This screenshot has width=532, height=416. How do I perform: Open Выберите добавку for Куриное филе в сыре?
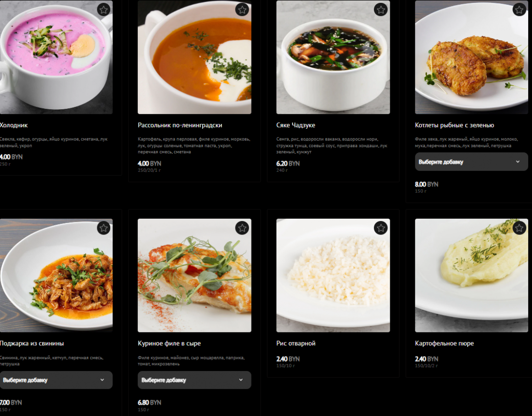tap(194, 380)
